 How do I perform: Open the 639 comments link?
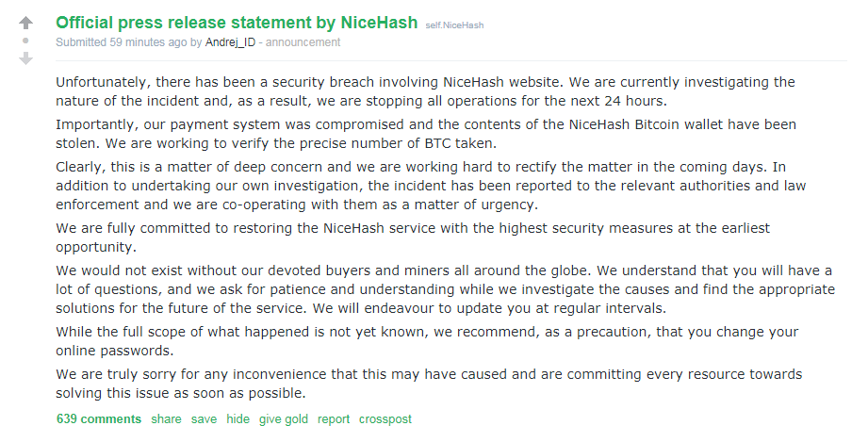[99, 419]
